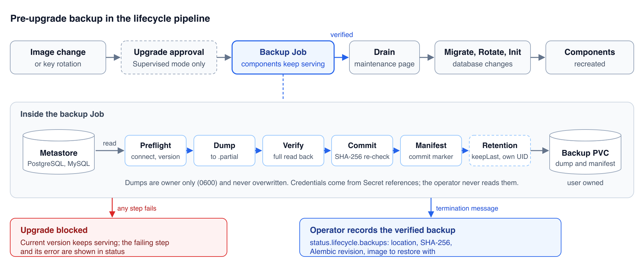Click the 'any step fails' label
The image size is (644, 268).
[x=137, y=208]
